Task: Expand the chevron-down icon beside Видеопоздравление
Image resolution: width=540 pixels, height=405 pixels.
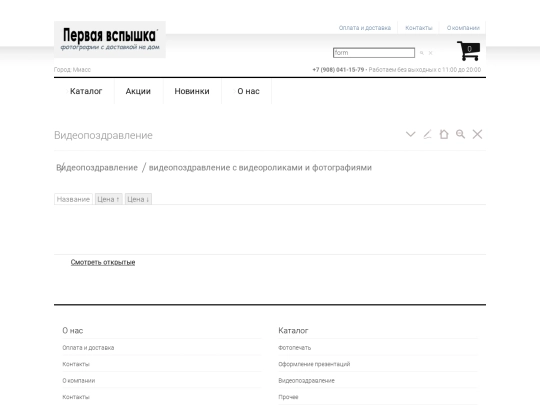Action: [x=411, y=134]
